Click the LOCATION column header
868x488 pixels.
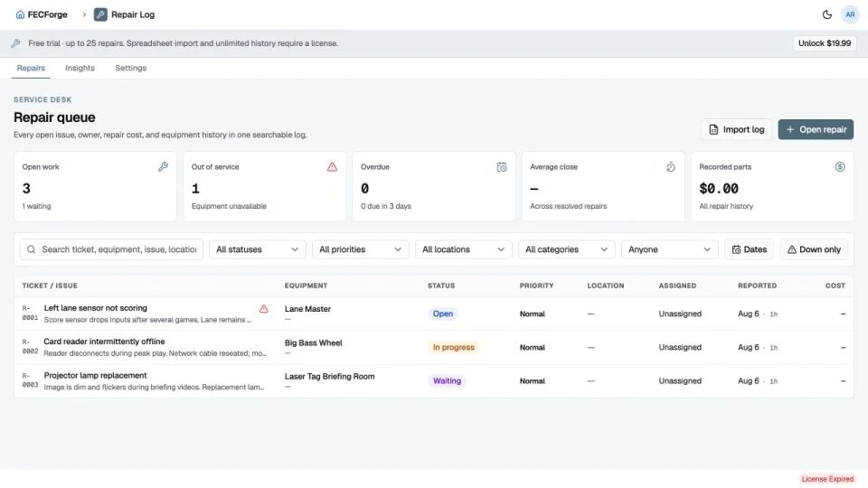(x=606, y=286)
